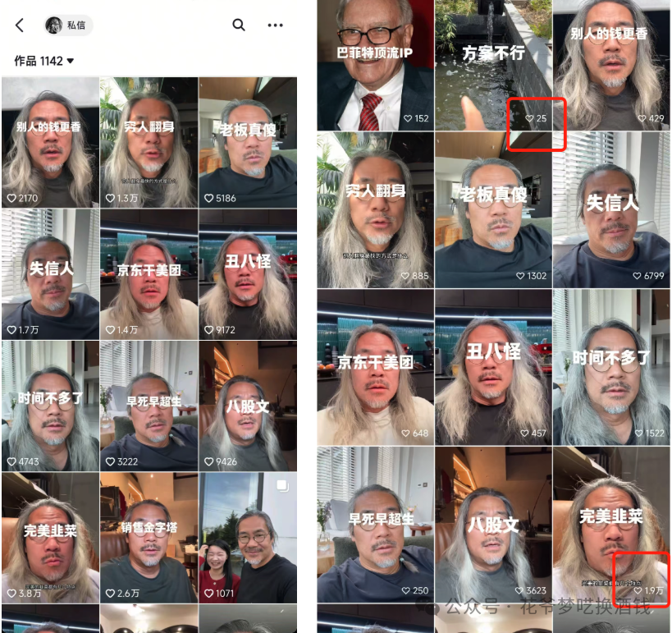Screen dimensions: 672x633
Task: Open the search magnifier icon
Action: coord(239,25)
